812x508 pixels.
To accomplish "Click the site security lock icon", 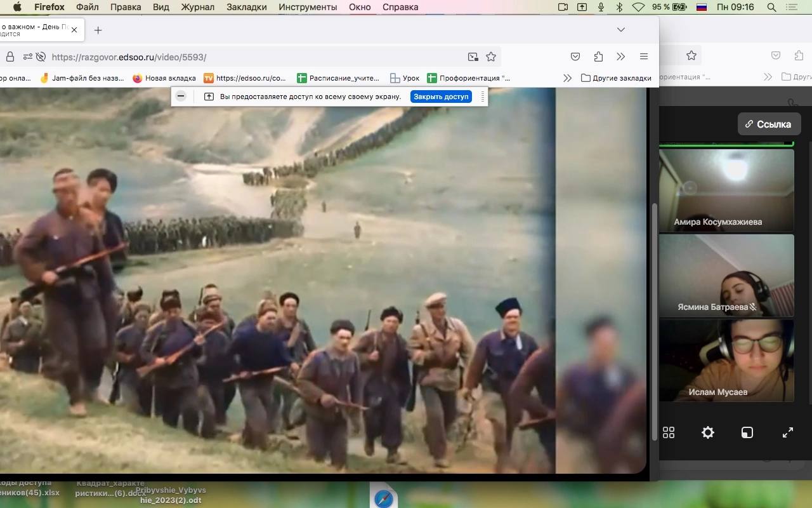I will pyautogui.click(x=10, y=57).
